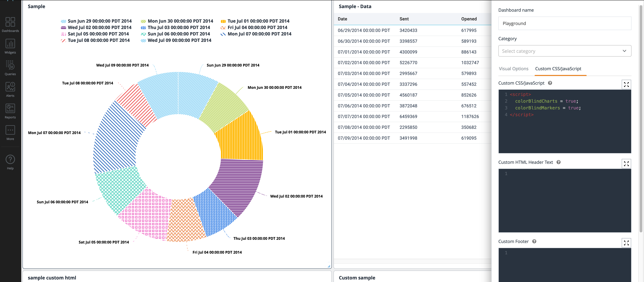Select the Custom CSS/JavaScript tab

point(558,69)
